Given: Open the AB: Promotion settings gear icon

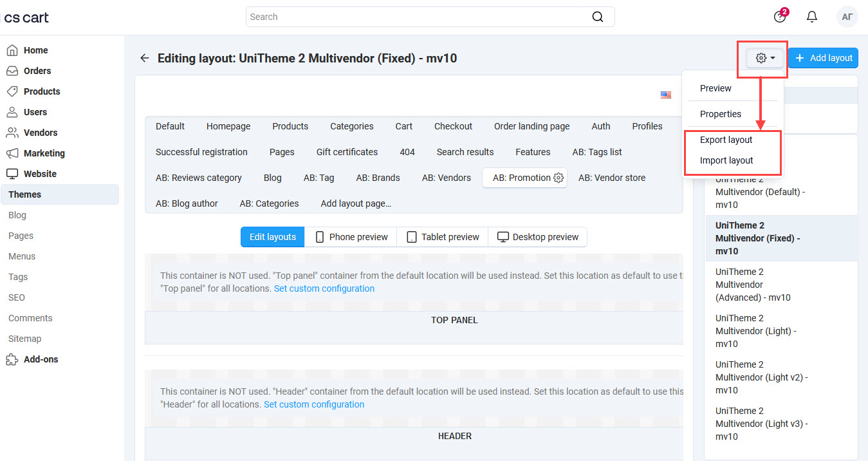Looking at the screenshot, I should (557, 178).
